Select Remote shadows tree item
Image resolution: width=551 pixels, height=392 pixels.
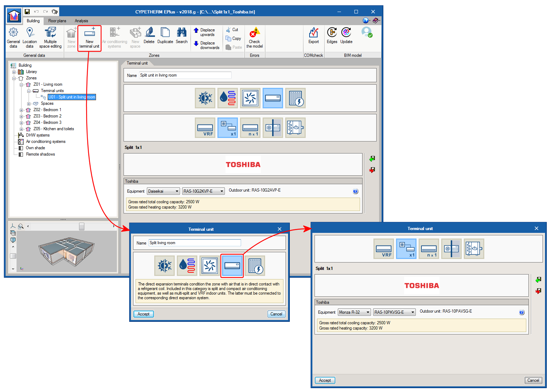coord(41,154)
